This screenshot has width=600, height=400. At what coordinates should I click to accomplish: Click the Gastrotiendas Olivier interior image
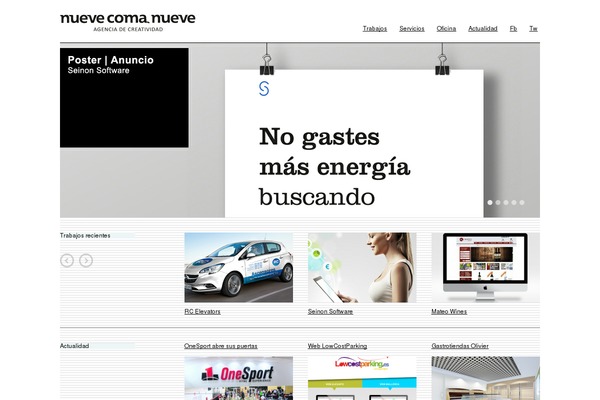click(486, 378)
